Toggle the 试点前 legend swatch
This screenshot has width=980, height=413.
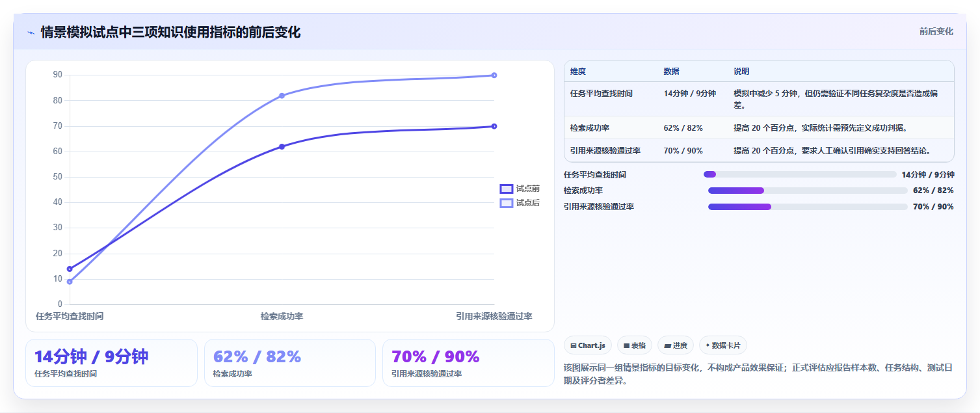[507, 189]
